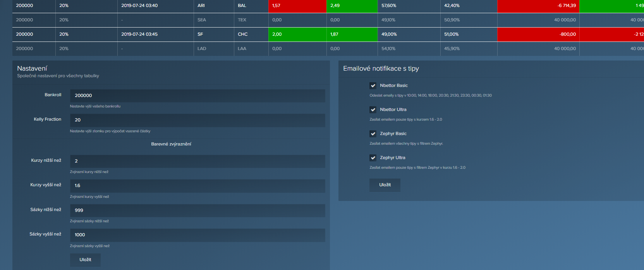This screenshot has height=270, width=644.
Task: Select the 'Kurzy vyšší než' input
Action: tap(197, 186)
